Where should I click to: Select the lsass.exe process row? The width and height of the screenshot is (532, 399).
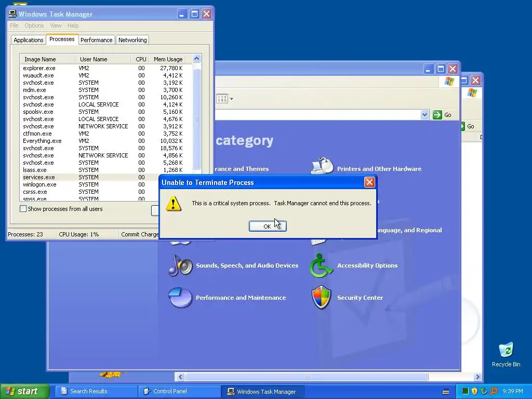coord(106,170)
